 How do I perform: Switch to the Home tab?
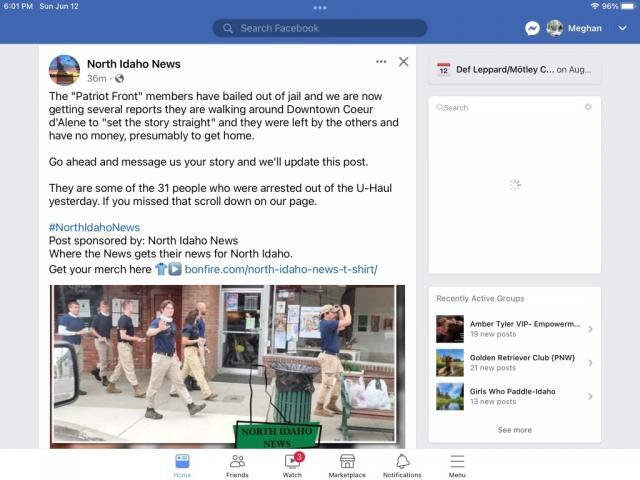182,465
